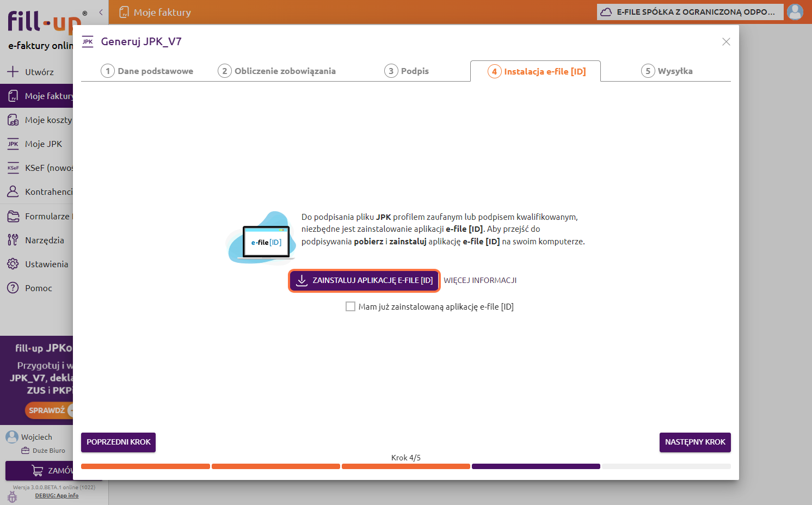Go to step 5 Wysyłka
Viewport: 812px width, 505px height.
(x=667, y=71)
